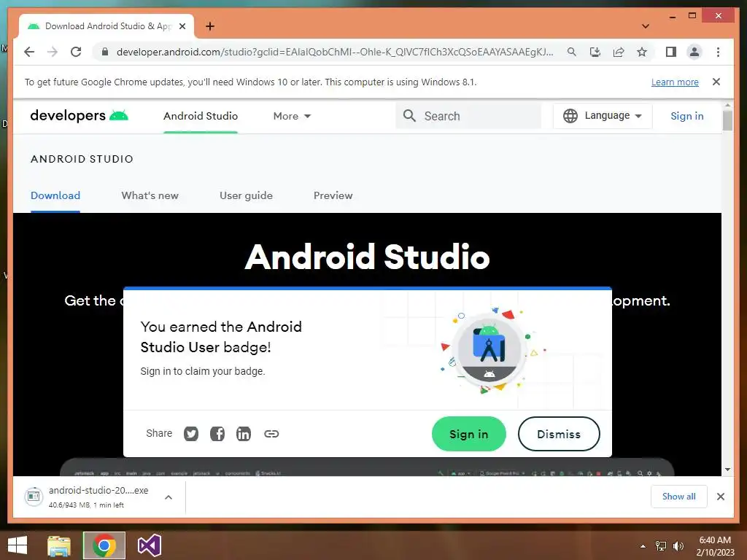Share badge on Twitter
Screen dimensions: 747x560
click(191, 434)
